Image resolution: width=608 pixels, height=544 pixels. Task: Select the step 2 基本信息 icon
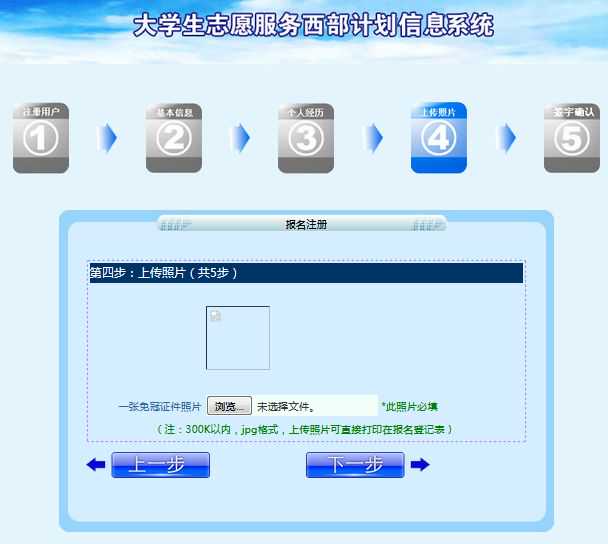click(174, 138)
